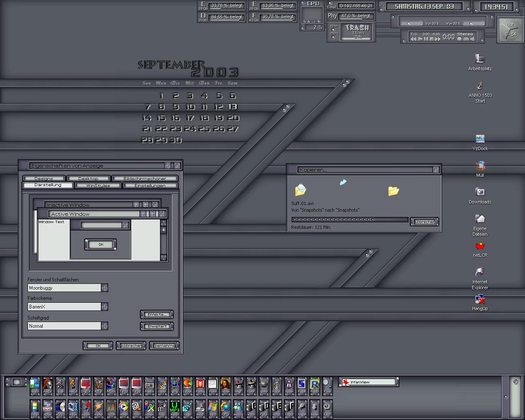Open the Find magnifier icon
The image size is (525, 420).
[x=327, y=384]
